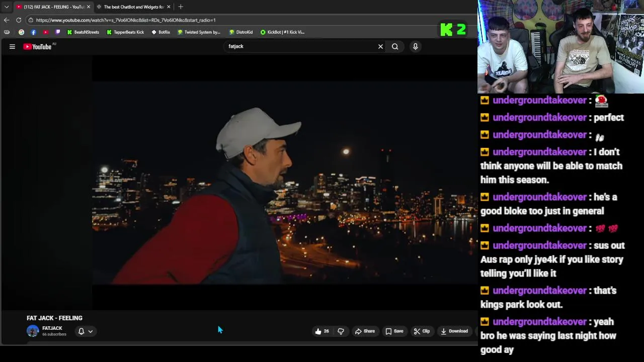Share the FAT JACK video

click(365, 331)
